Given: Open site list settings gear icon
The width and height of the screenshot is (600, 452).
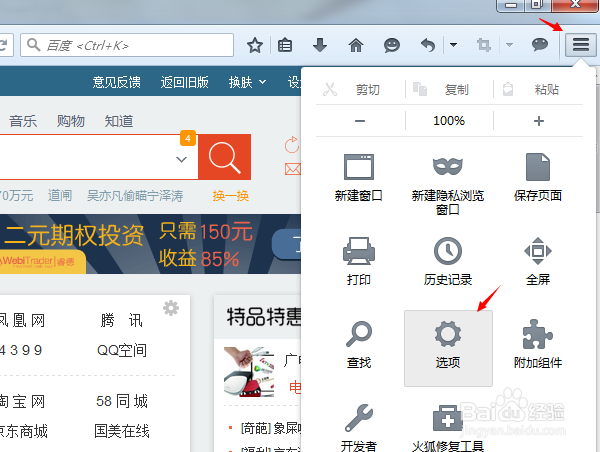Looking at the screenshot, I should 171,308.
